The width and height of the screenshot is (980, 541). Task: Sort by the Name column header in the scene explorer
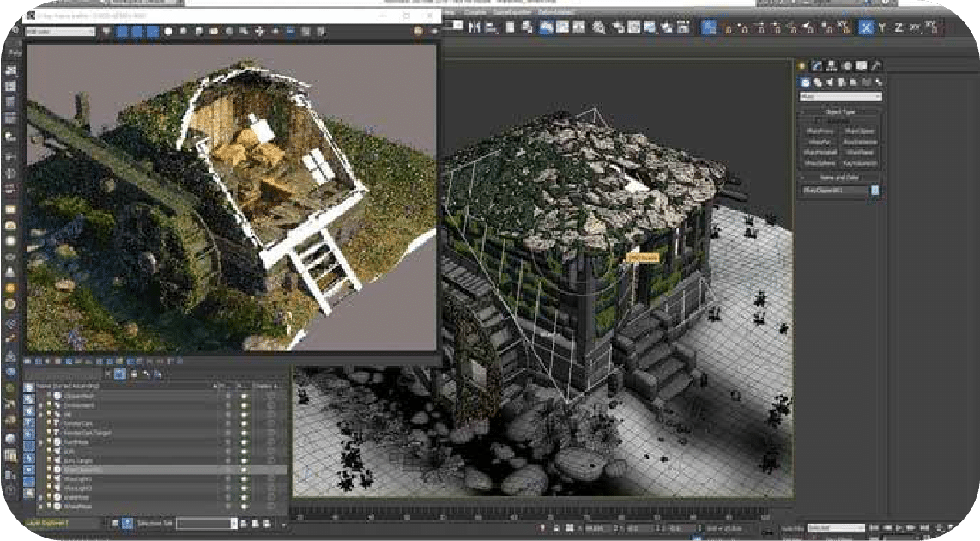pos(69,386)
